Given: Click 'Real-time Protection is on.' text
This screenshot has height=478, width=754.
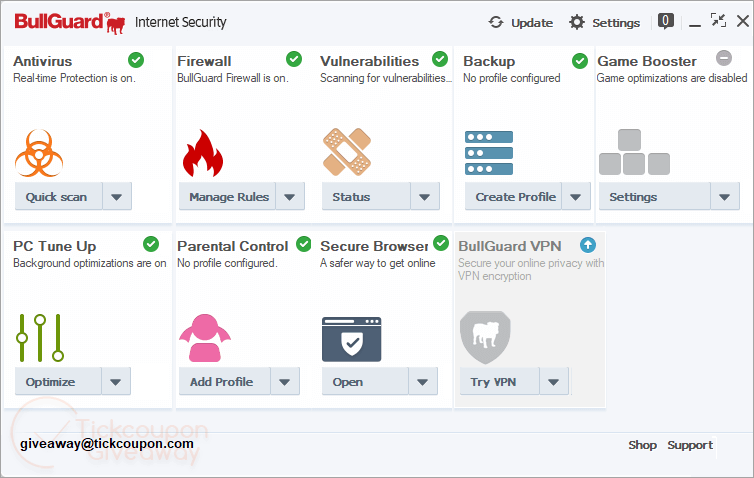Looking at the screenshot, I should [x=74, y=78].
